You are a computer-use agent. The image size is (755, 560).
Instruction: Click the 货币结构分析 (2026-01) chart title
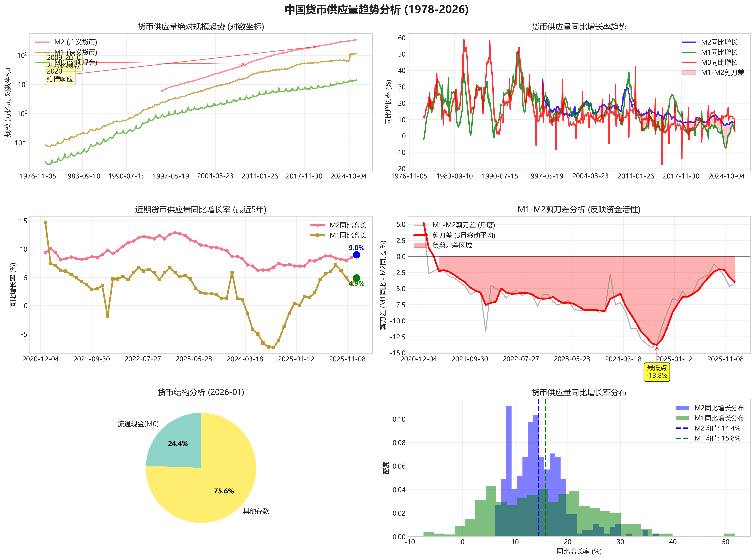tap(201, 392)
